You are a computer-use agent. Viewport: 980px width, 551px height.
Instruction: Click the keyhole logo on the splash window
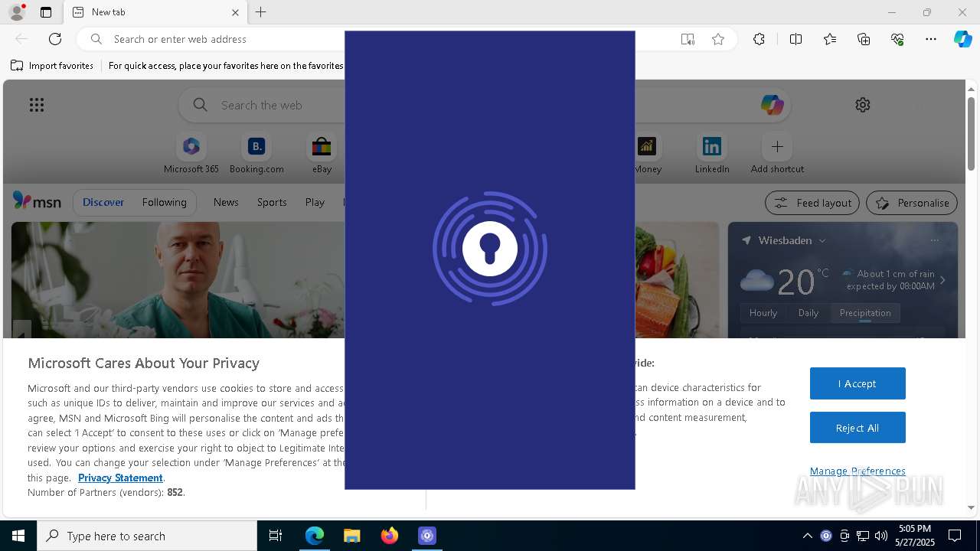coord(490,249)
